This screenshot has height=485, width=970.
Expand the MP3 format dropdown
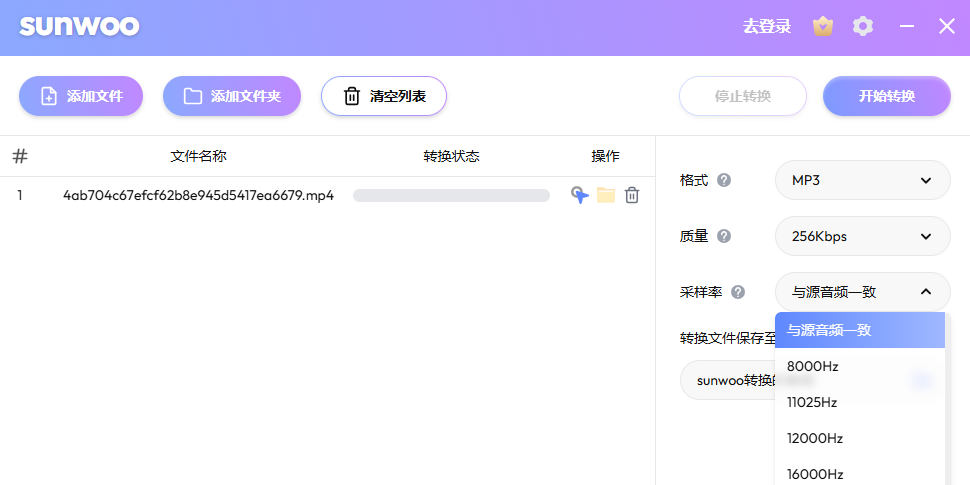862,181
